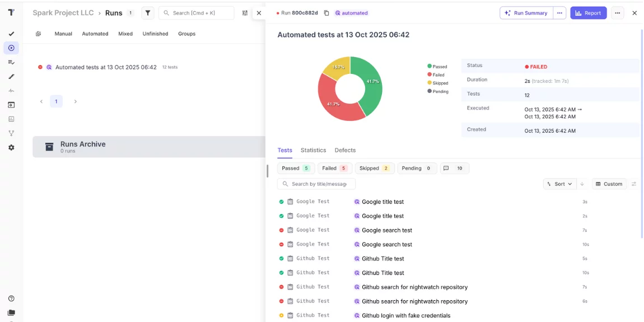Toggle the Passed 5 filter chip
This screenshot has height=322, width=644.
[x=296, y=168]
